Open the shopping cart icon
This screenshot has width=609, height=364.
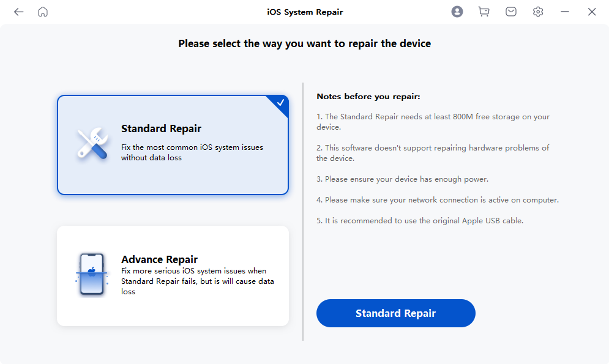click(x=484, y=12)
